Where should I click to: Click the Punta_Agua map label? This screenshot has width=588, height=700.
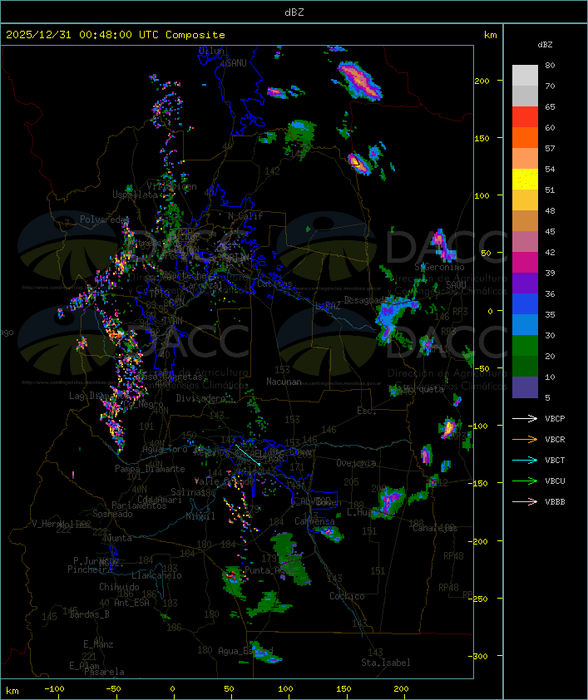pyautogui.click(x=269, y=570)
